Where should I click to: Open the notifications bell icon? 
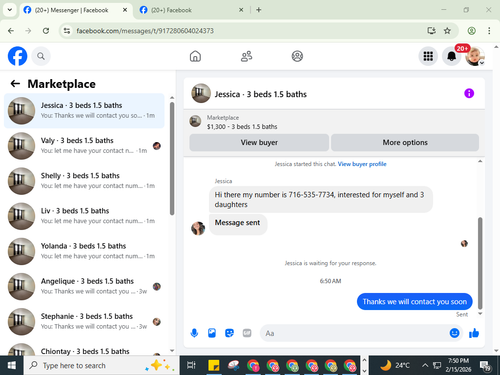[x=451, y=56]
